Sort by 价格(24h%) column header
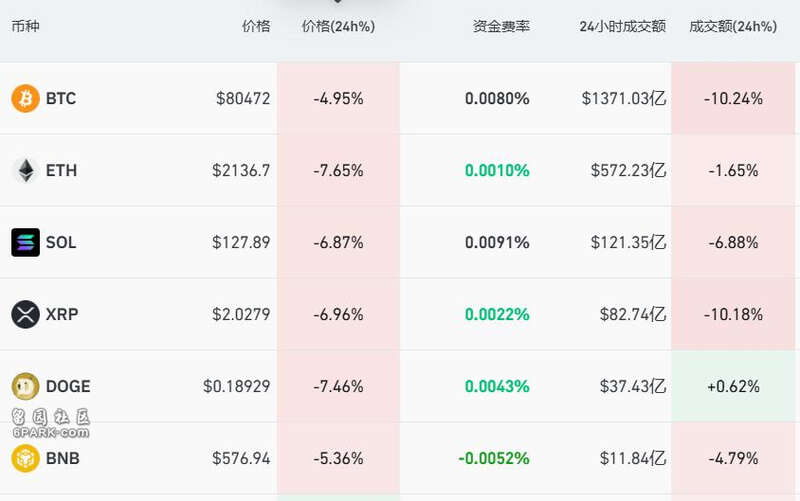This screenshot has width=800, height=501. point(338,26)
